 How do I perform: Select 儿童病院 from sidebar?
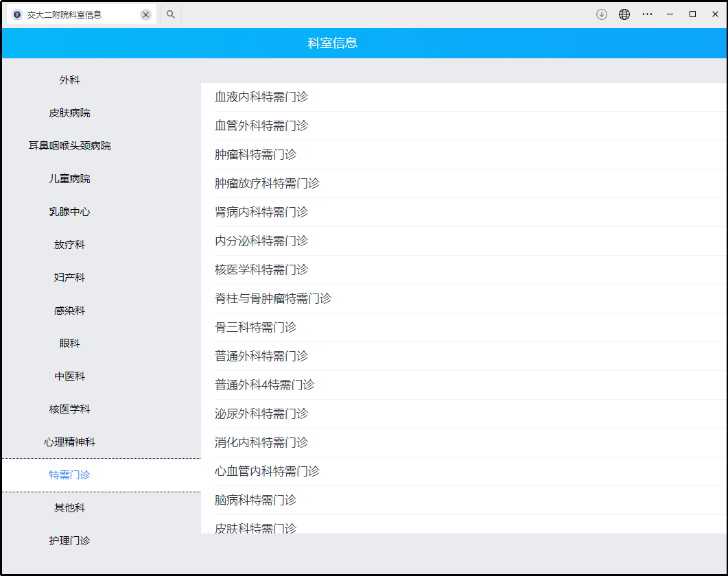coord(69,179)
